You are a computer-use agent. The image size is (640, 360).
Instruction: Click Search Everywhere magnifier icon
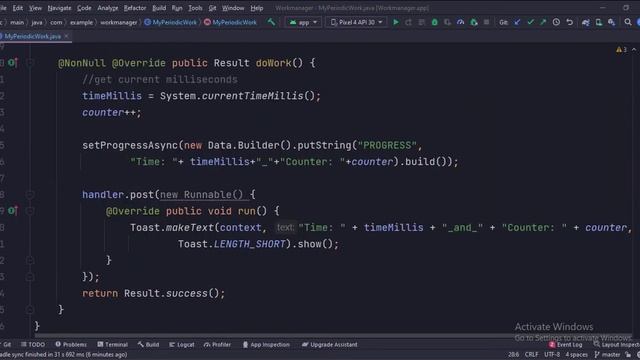[628, 22]
